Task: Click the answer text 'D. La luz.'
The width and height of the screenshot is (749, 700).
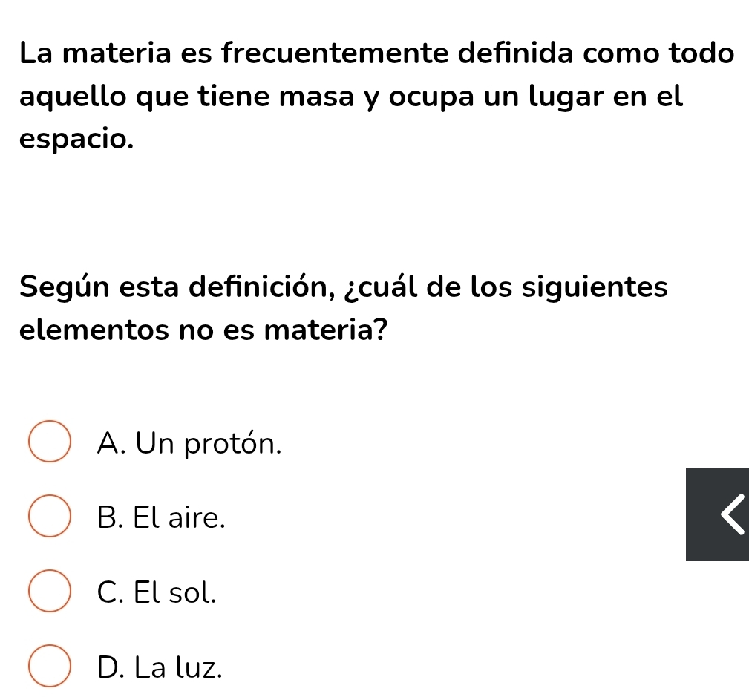Action: pos(160,667)
